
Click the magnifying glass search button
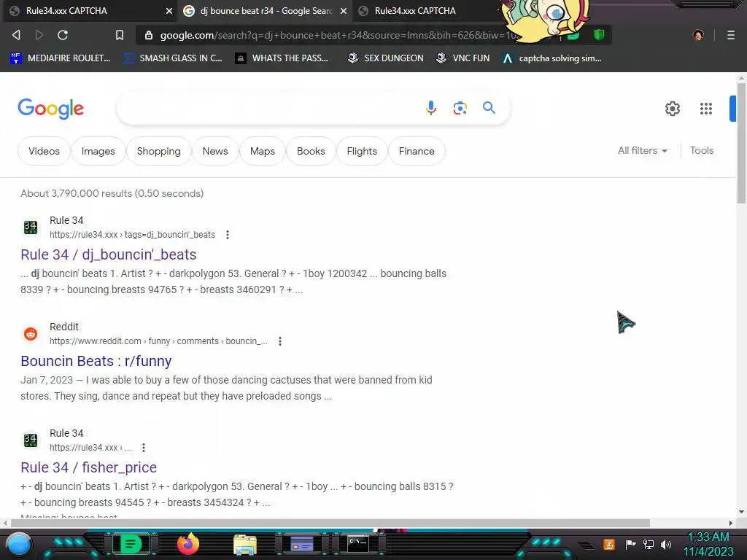tap(489, 108)
